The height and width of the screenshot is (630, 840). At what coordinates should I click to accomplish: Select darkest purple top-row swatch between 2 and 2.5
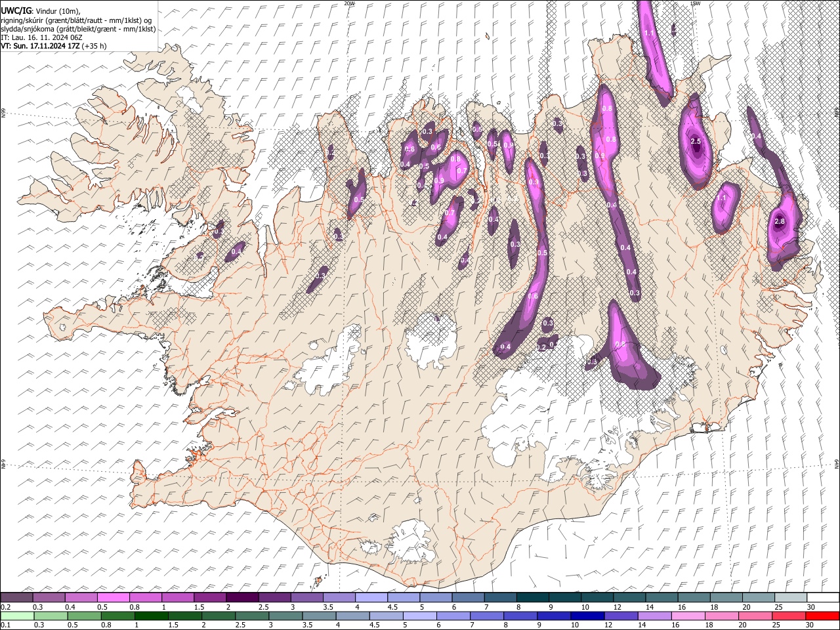(x=242, y=597)
